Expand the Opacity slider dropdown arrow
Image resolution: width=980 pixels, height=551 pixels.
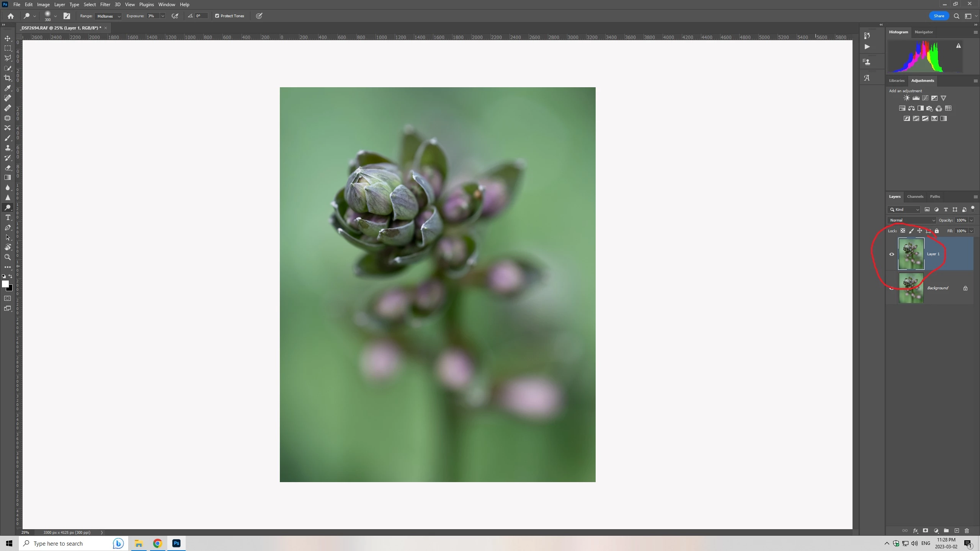pos(971,220)
